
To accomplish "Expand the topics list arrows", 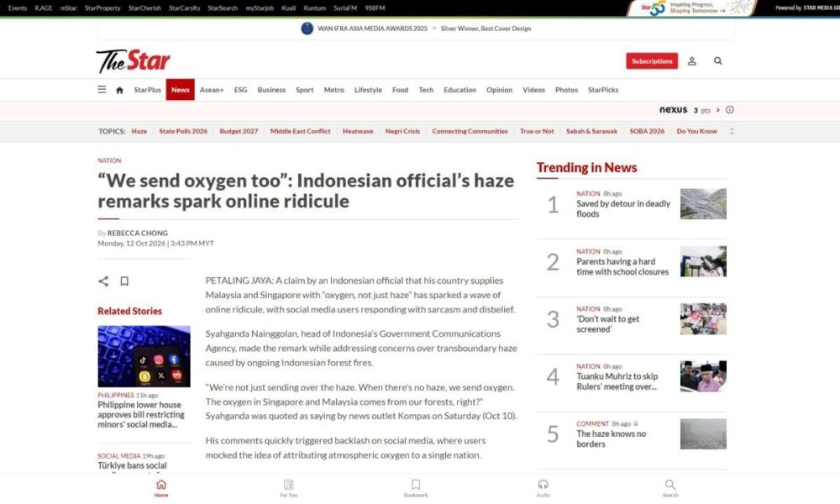I will (x=732, y=131).
